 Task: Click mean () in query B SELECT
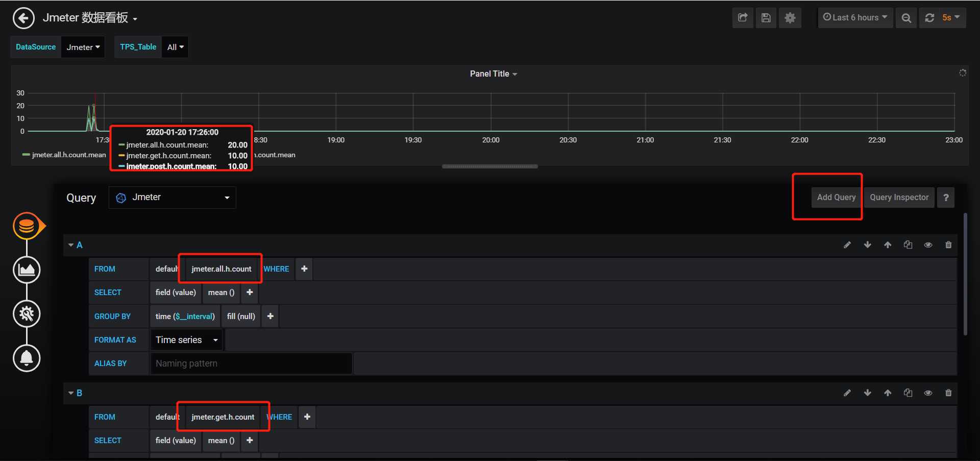click(x=222, y=441)
